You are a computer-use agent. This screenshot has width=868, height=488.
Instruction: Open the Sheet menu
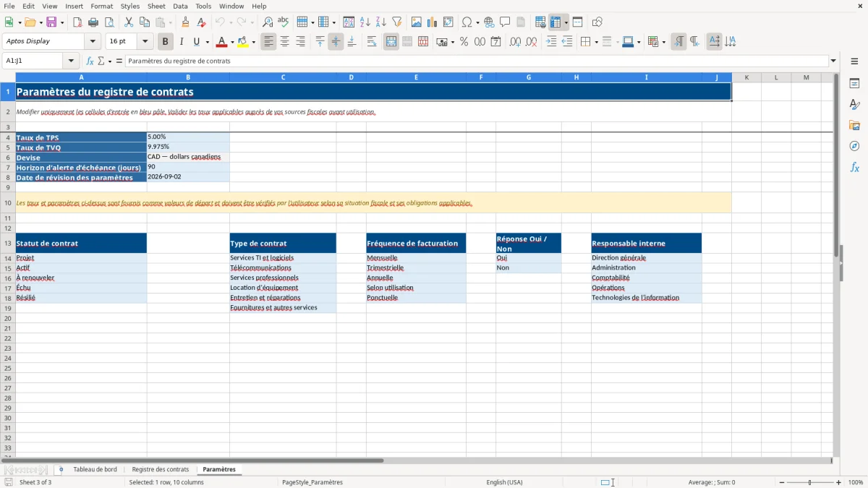tap(156, 6)
